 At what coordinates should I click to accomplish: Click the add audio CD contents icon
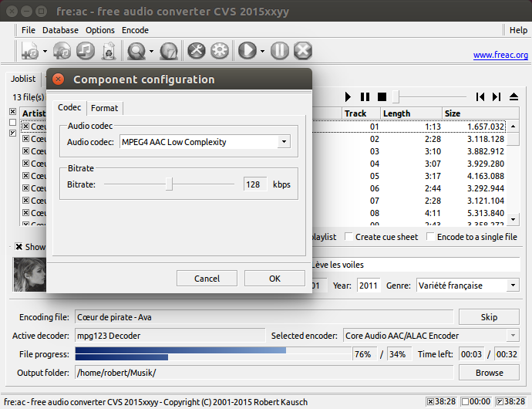62,51
